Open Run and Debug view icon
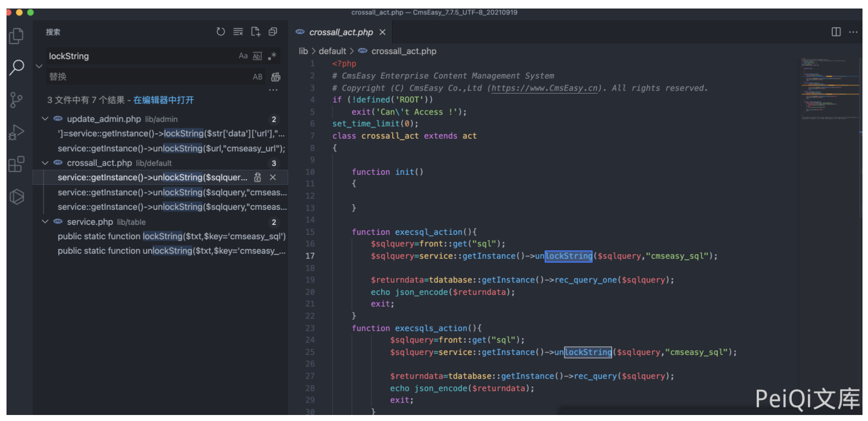Screen dimensions: 868x421 (x=17, y=132)
